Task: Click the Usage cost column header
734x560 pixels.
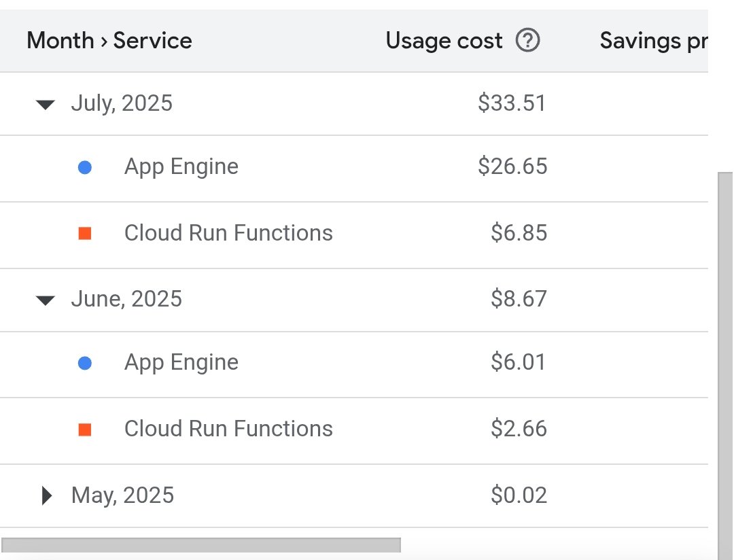Action: pyautogui.click(x=444, y=40)
